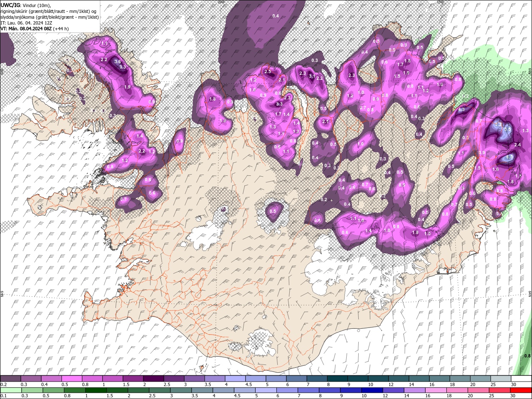This screenshot has width=532, height=399.
Task: Select the pale grey snow swatch at 25
Action: pyautogui.click(x=501, y=379)
